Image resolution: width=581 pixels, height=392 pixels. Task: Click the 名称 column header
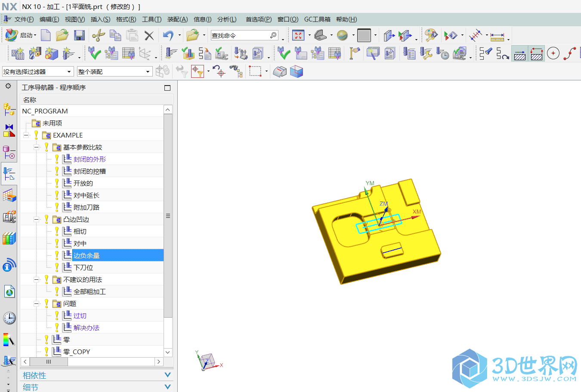click(96, 100)
